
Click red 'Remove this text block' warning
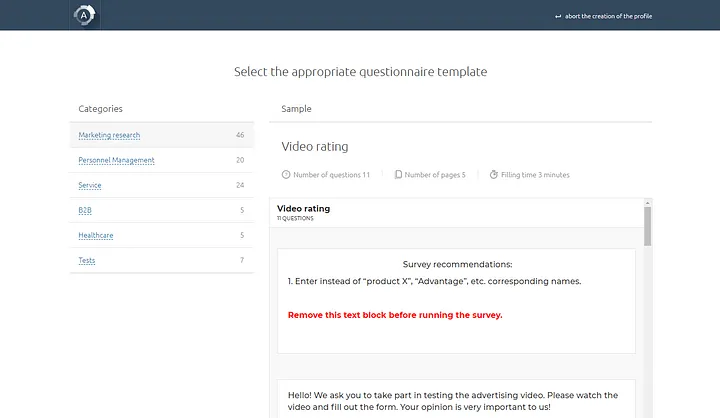coord(395,315)
